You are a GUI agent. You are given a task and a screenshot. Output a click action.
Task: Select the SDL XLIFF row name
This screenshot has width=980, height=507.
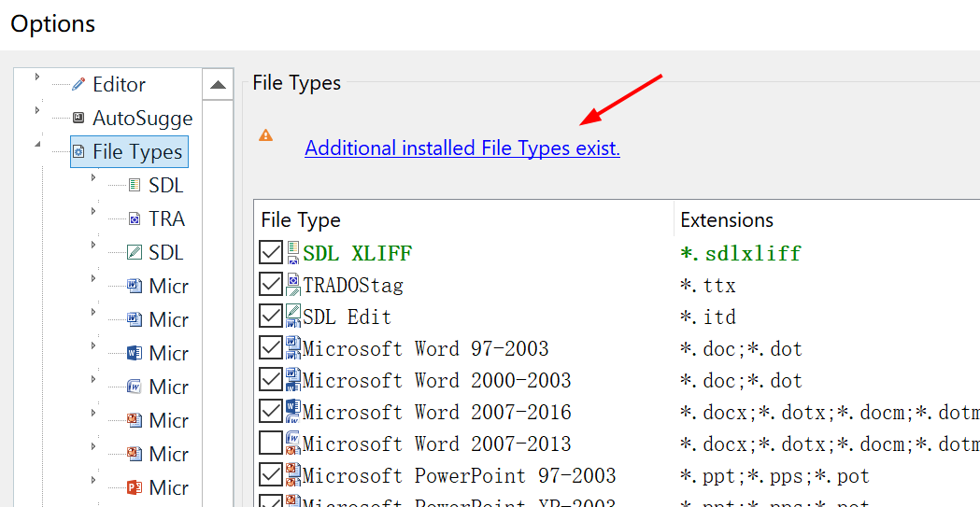click(x=358, y=253)
